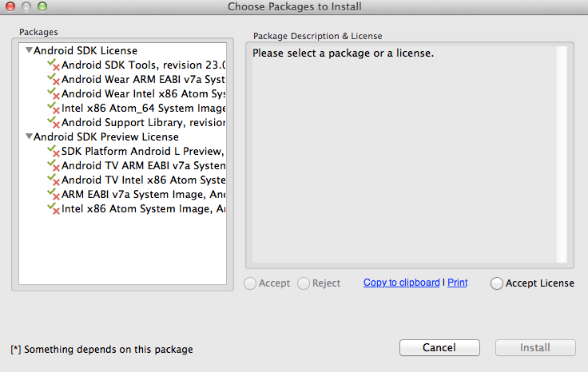Select the Accept License radio button

click(498, 283)
